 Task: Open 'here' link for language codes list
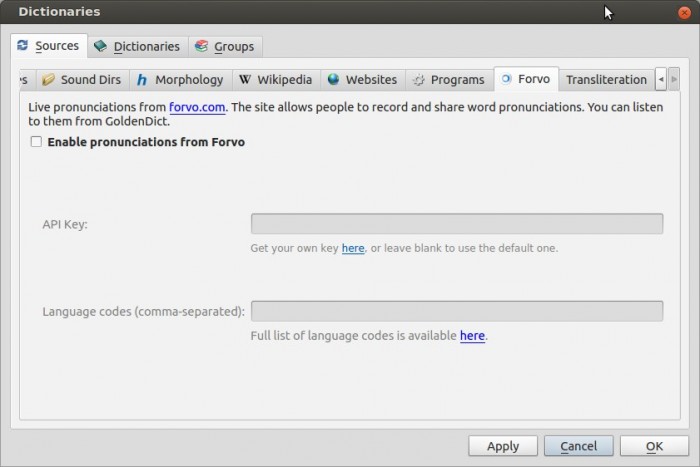(x=472, y=336)
